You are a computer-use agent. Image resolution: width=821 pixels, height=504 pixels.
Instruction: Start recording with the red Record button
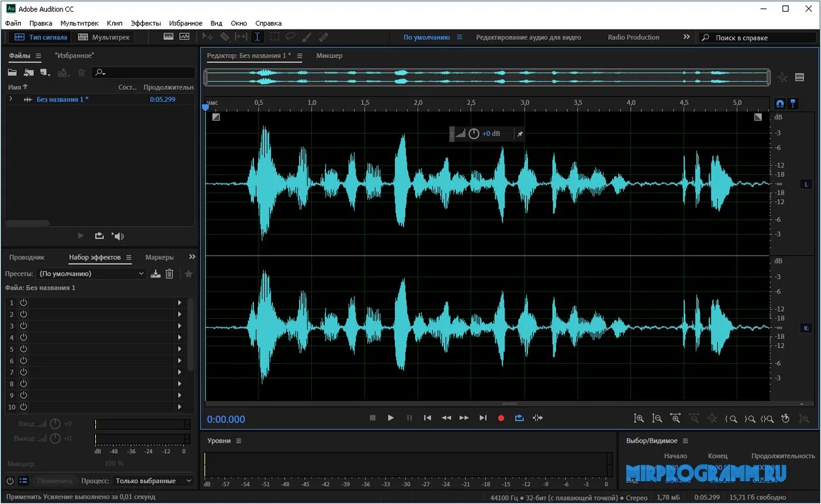[501, 418]
